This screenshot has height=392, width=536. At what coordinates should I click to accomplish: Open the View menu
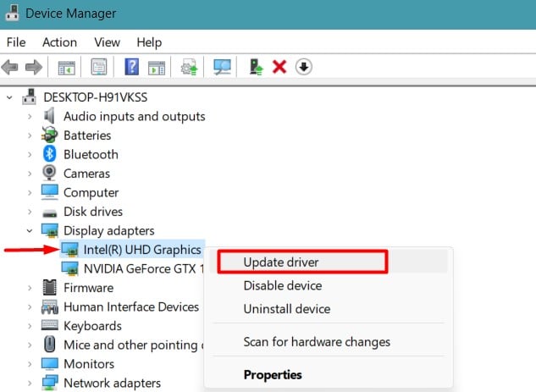[x=107, y=42]
